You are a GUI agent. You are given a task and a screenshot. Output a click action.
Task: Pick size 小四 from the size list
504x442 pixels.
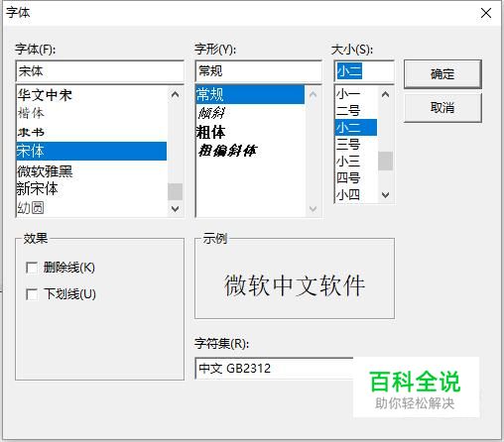pos(356,195)
